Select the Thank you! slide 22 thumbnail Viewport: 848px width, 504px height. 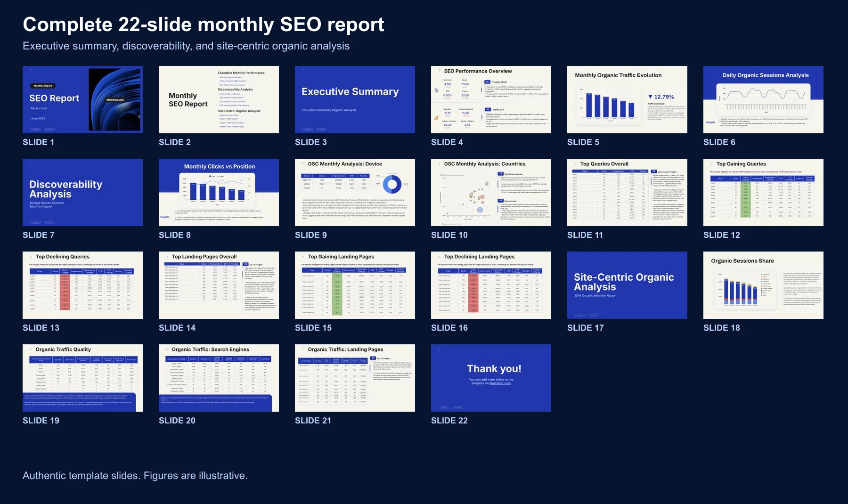tap(491, 378)
